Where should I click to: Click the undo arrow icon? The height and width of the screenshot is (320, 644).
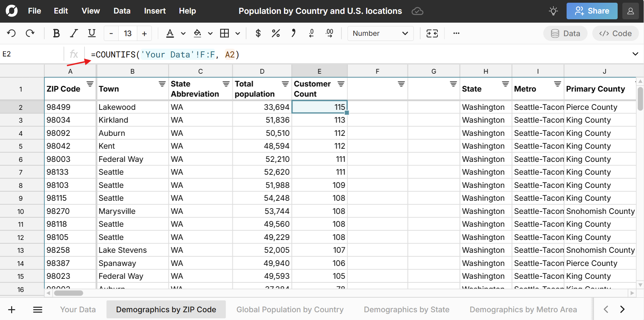tap(11, 33)
